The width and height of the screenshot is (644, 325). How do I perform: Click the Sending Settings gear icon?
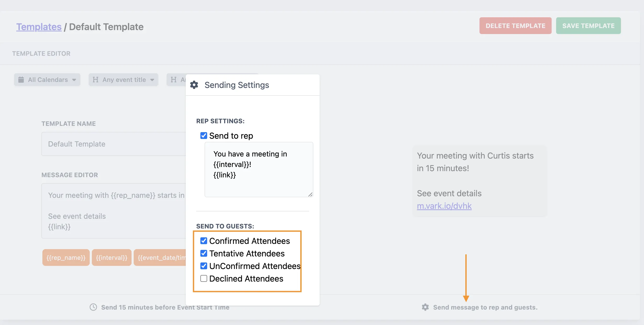tap(194, 85)
